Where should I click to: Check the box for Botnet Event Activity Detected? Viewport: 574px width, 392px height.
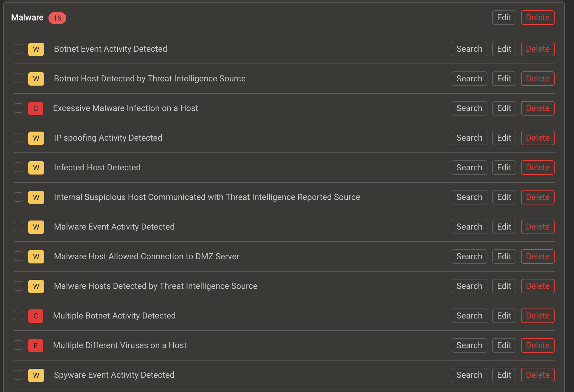tap(18, 49)
